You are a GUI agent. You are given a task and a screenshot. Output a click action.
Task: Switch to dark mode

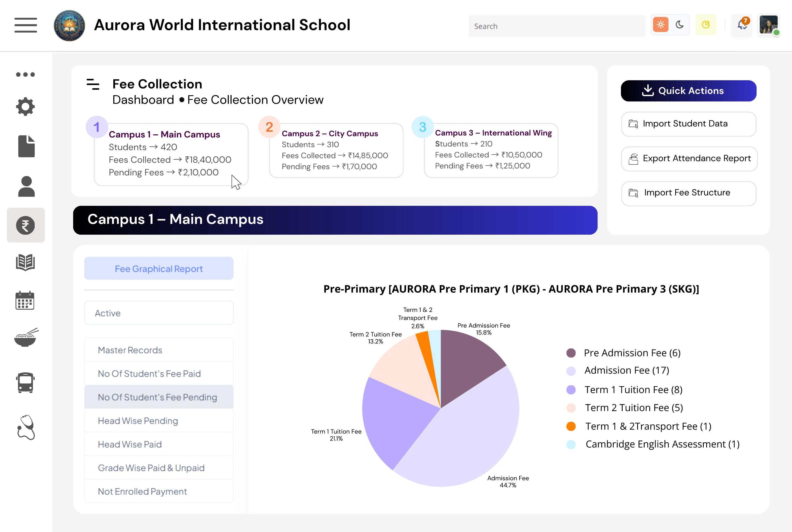(680, 25)
